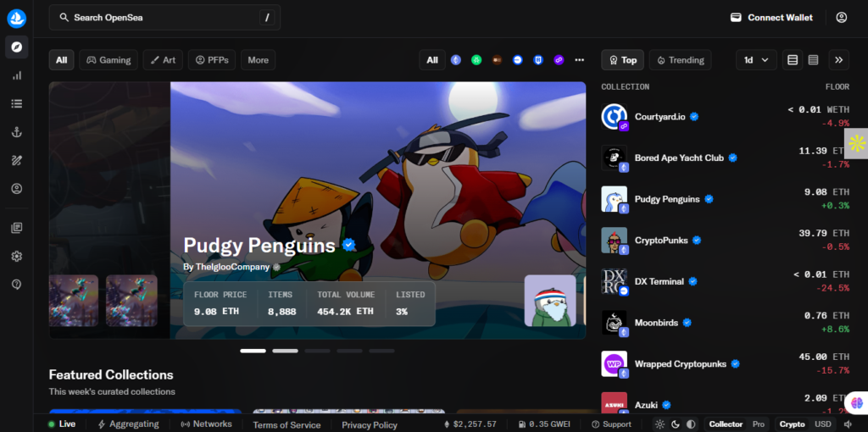This screenshot has width=868, height=432.
Task: Open the Aggregating status menu
Action: pos(129,424)
